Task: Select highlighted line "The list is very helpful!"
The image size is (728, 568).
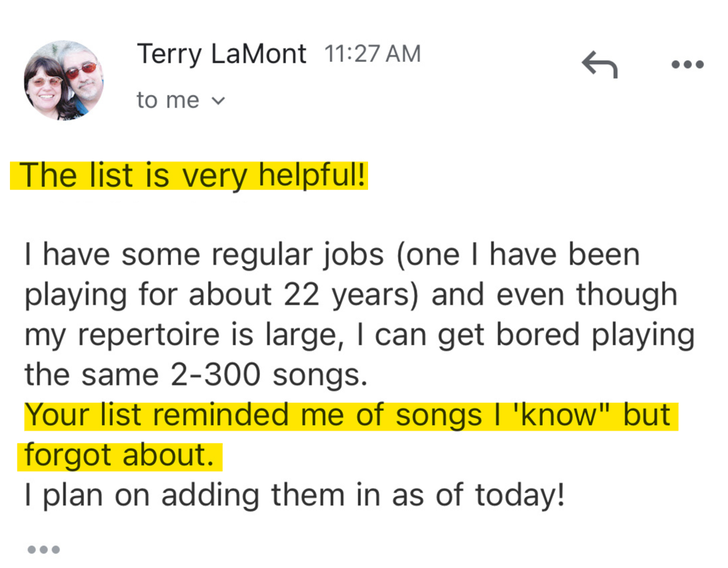Action: 193,175
